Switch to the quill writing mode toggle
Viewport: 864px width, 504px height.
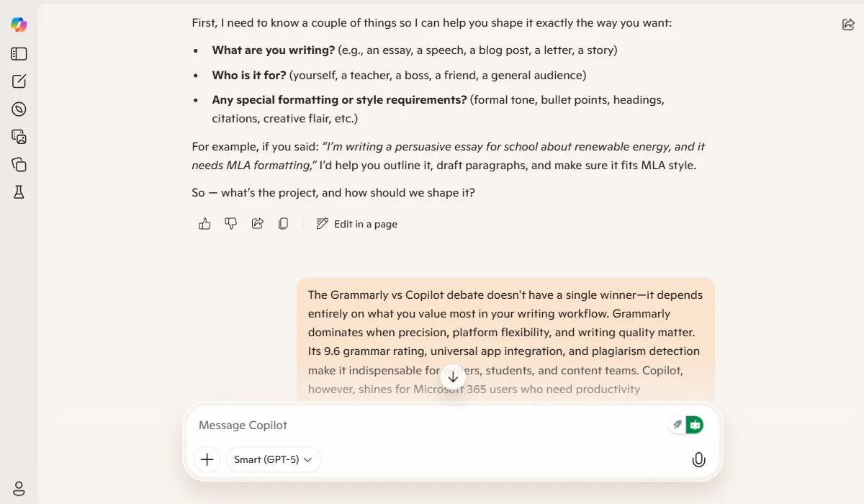pos(675,424)
